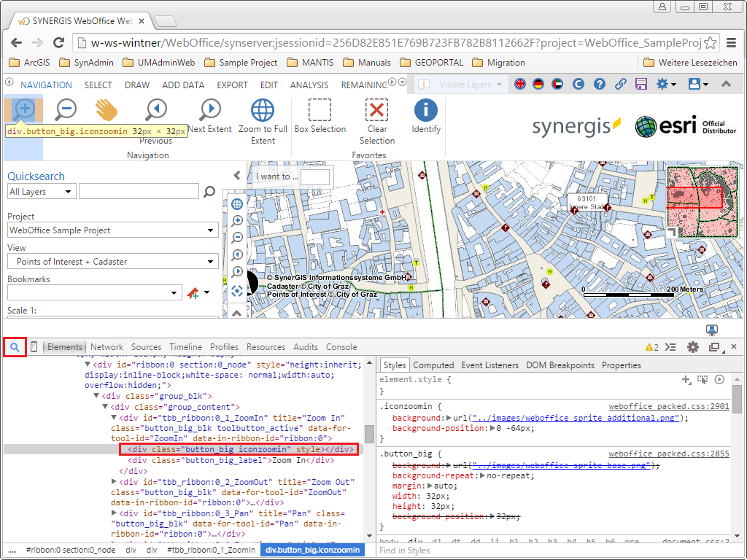Screen dimensions: 747x560
Task: Click the overview map thumbnail
Action: (x=702, y=200)
